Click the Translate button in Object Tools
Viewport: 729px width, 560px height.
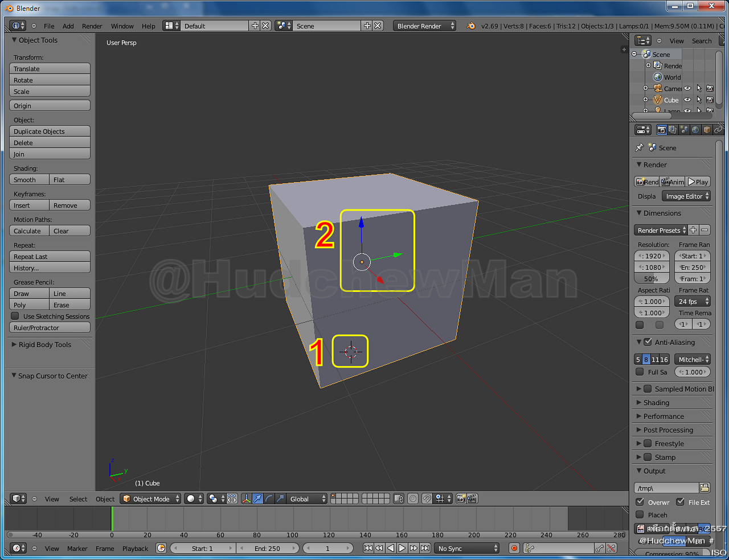(50, 68)
